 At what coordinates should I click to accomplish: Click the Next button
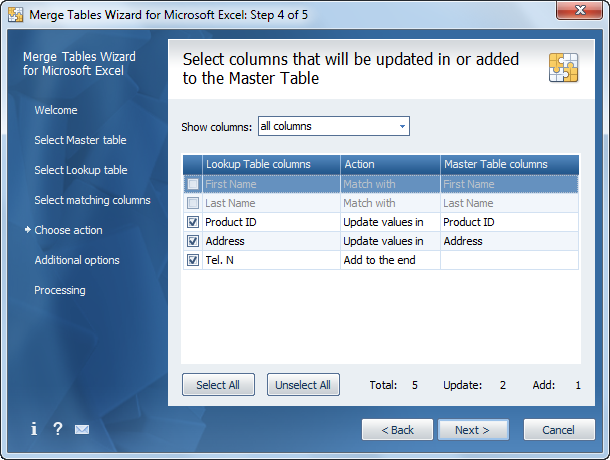(x=473, y=430)
